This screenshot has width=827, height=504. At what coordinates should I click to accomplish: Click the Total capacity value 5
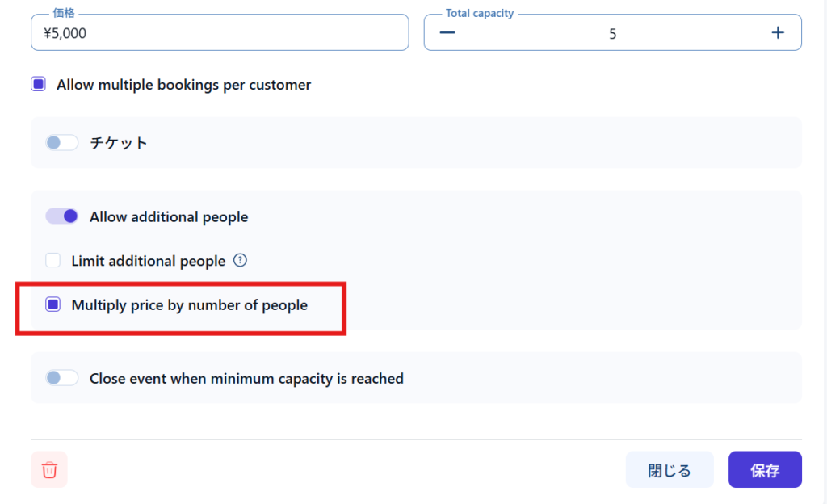[x=612, y=34]
